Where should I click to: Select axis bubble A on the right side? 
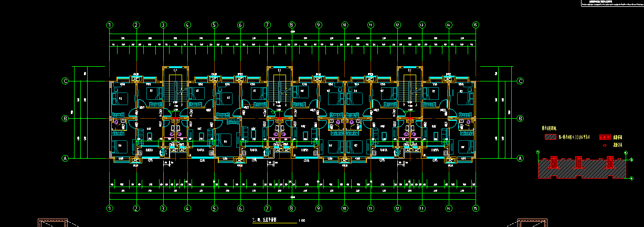click(x=521, y=158)
